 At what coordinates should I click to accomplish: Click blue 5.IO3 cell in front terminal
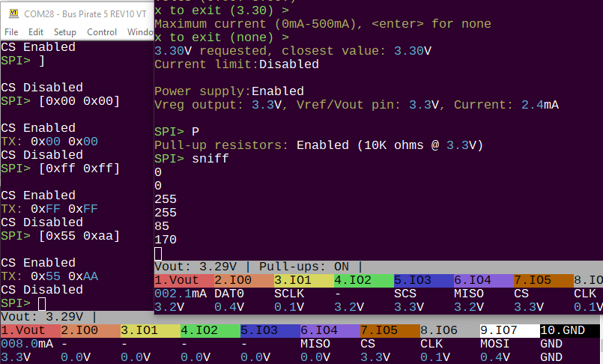pyautogui.click(x=424, y=280)
